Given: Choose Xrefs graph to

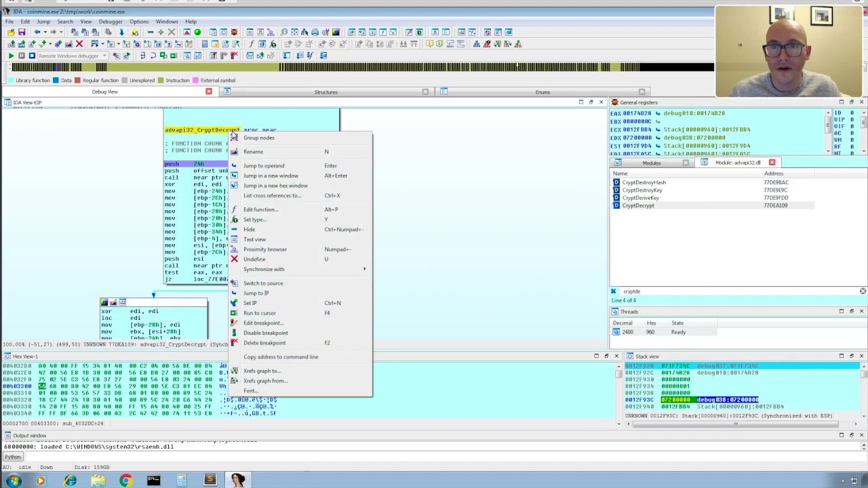Looking at the screenshot, I should pyautogui.click(x=300, y=371).
